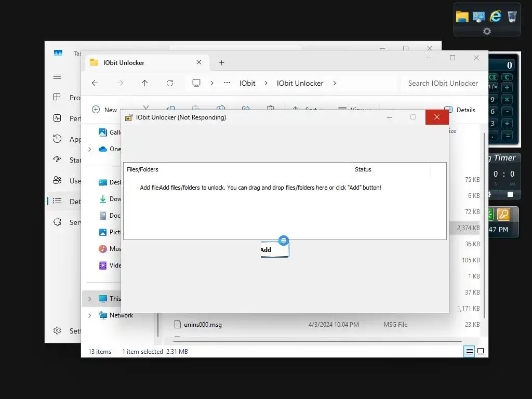This screenshot has width=532, height=399.
Task: Open a new File Explorer tab
Action: click(221, 63)
